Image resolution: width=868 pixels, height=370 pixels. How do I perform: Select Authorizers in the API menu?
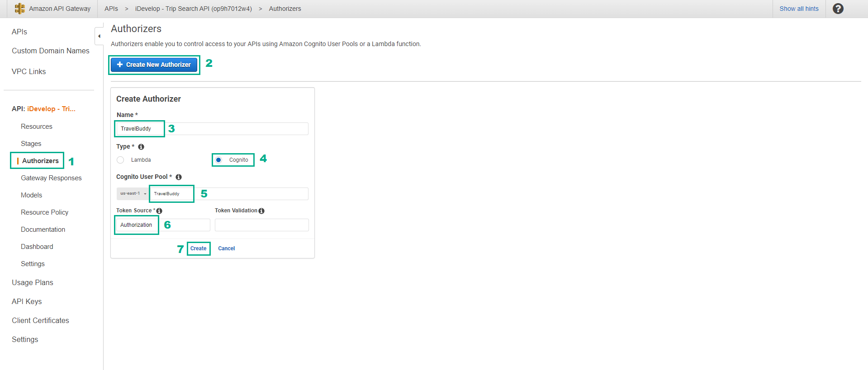click(40, 161)
